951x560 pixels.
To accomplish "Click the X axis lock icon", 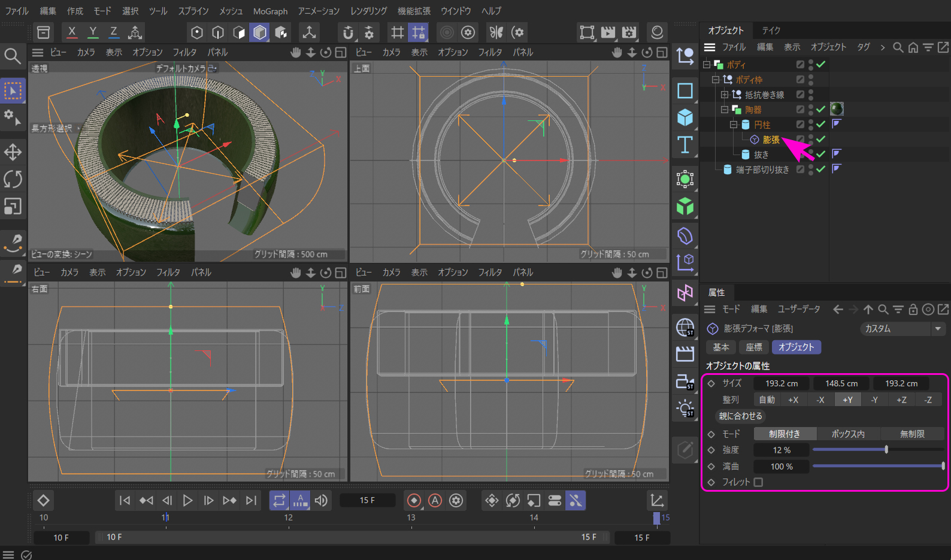I will (72, 32).
